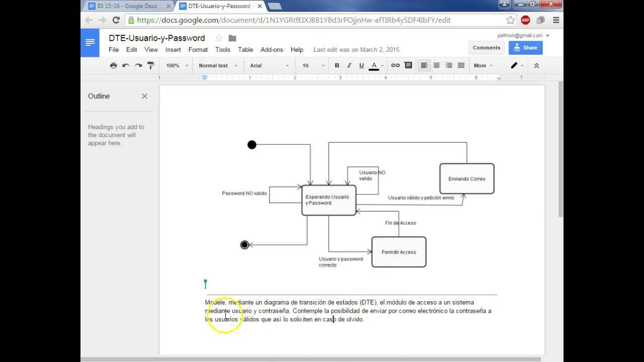Open pafmon@gmail.com account dropdown
Image resolution: width=644 pixels, height=362 pixels.
523,36
